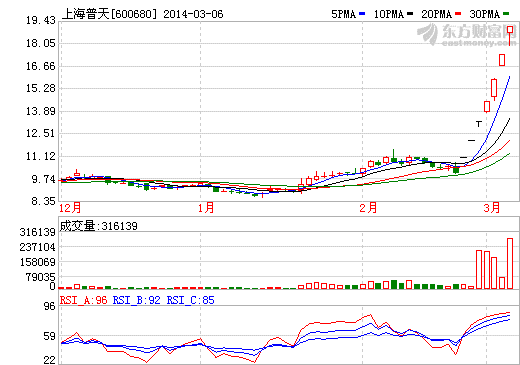Screen dimensions: 520x365
Task: Click the RSI_C:85 indicator label
Action: coord(190,300)
